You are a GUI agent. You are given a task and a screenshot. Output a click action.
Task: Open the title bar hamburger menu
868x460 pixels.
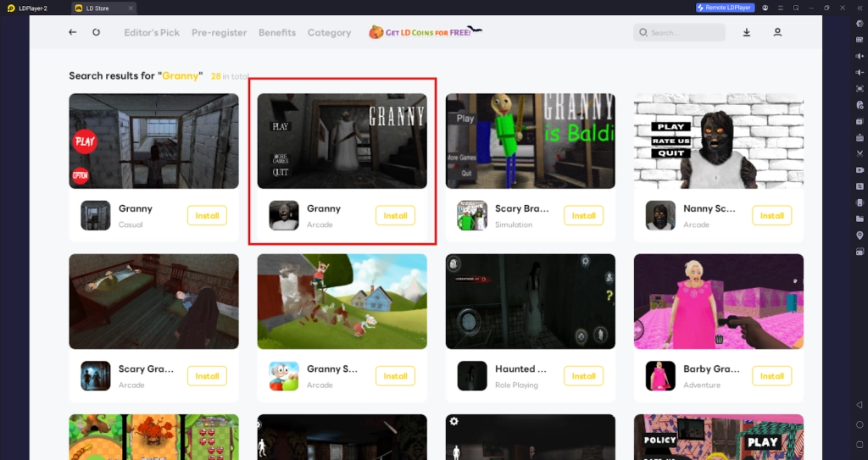[x=781, y=8]
